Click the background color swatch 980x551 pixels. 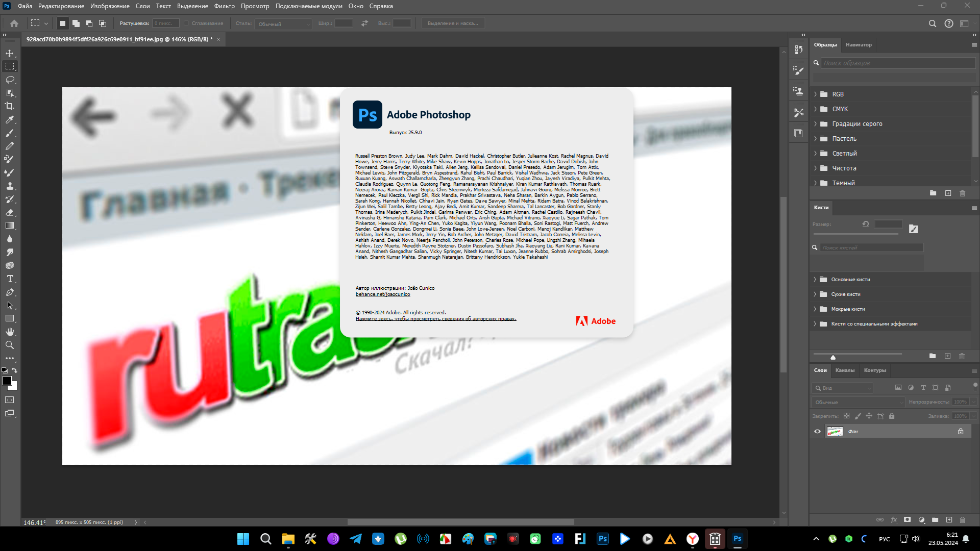pyautogui.click(x=14, y=387)
